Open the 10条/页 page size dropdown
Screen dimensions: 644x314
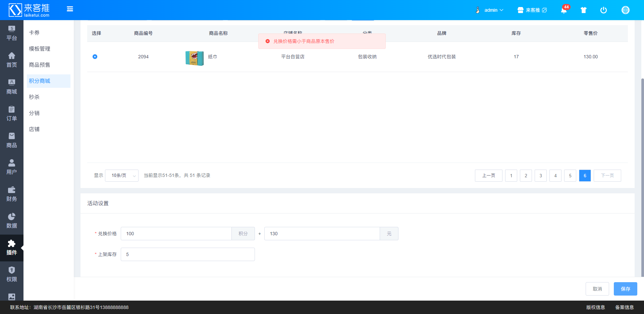point(122,176)
